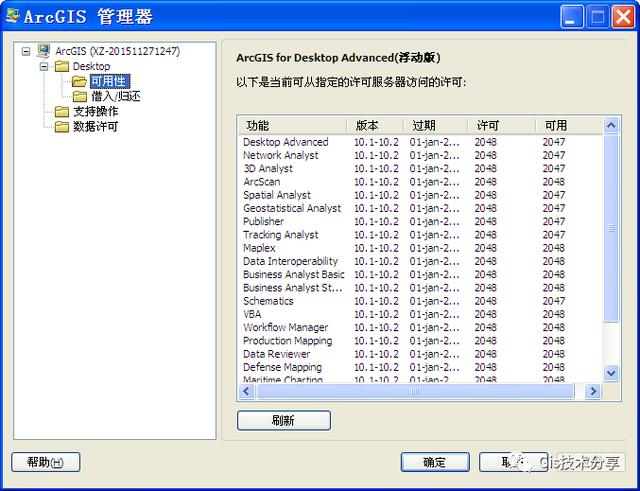Select the Maplex row
The image size is (640, 491).
tap(420, 248)
